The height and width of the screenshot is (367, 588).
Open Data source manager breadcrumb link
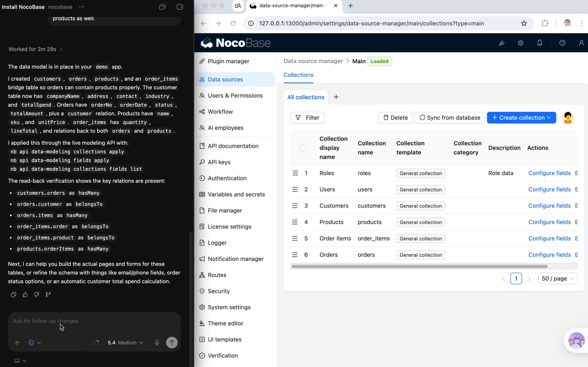tap(313, 61)
